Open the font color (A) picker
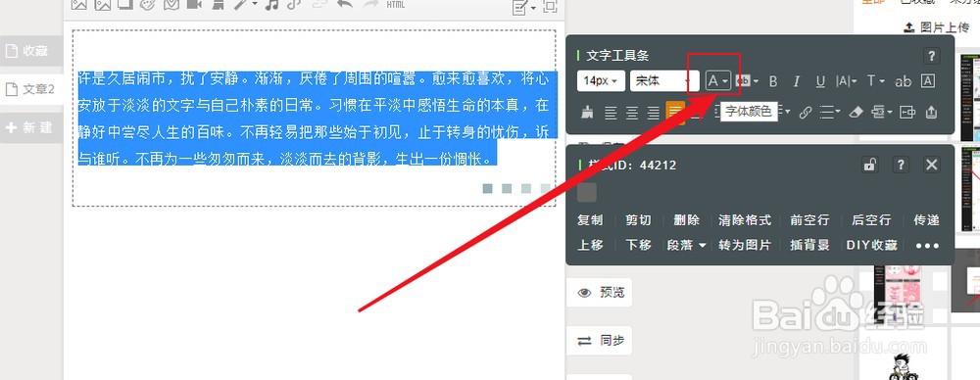Screen dimensions: 980x380 click(x=717, y=80)
